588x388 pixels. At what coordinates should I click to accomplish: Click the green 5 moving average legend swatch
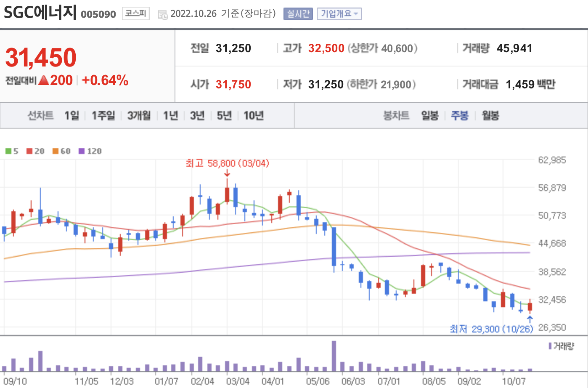[x=8, y=151]
